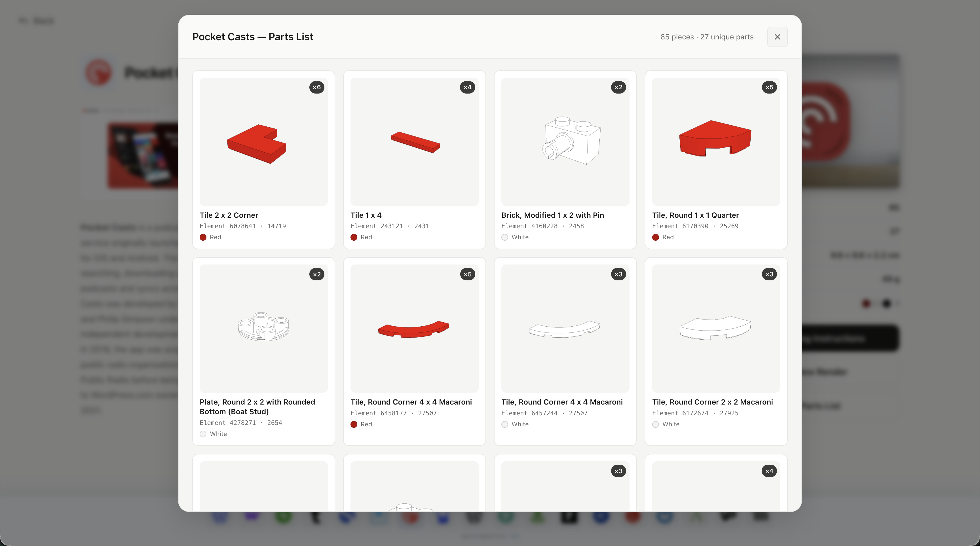Click the "85 pieces · 27 unique parts" summary
Viewport: 980px width, 546px height.
(x=707, y=37)
